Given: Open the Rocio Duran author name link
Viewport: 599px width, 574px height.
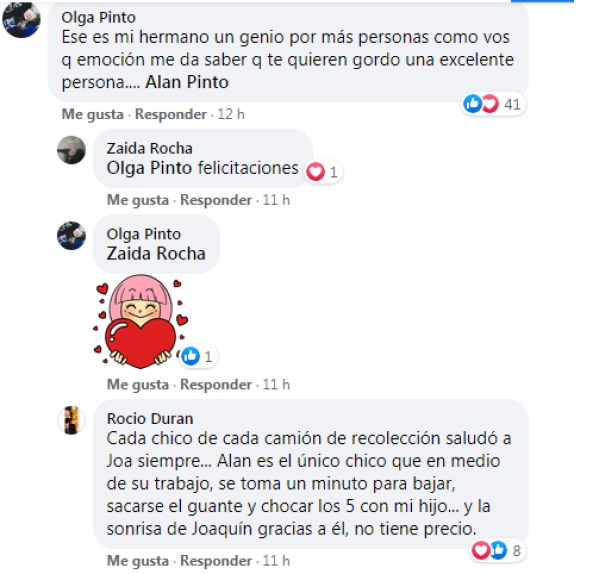Looking at the screenshot, I should [150, 419].
